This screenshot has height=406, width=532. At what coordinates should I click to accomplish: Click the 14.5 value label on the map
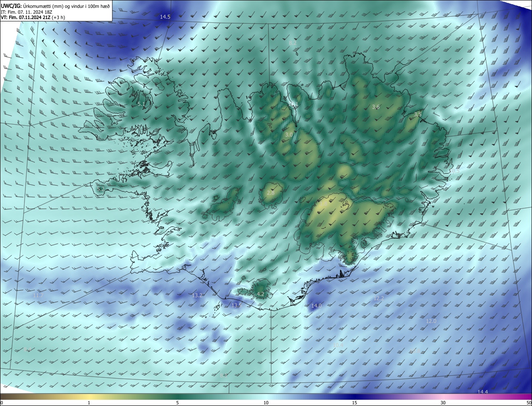coord(165,17)
